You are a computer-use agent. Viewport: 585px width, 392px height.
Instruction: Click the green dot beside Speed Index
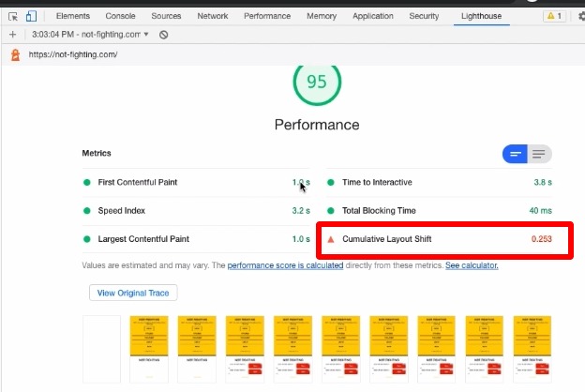(87, 211)
